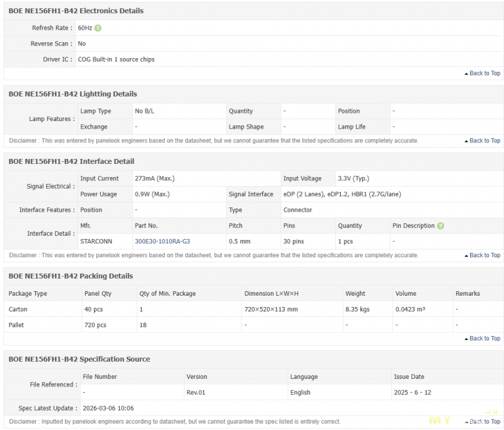Select the STARCONN manufacturer cell
Viewport: 504px width, 430px height.
coord(96,241)
